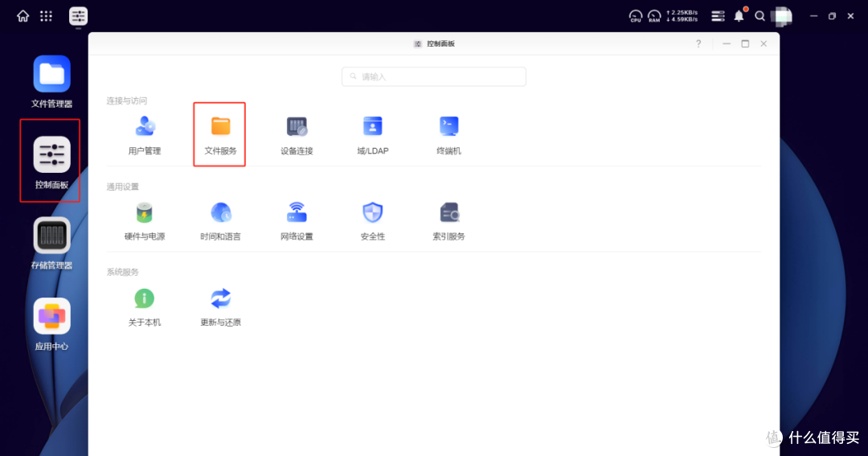Launch App Center (应用中心) desktop icon
Screen dimensions: 868x456
51,325
